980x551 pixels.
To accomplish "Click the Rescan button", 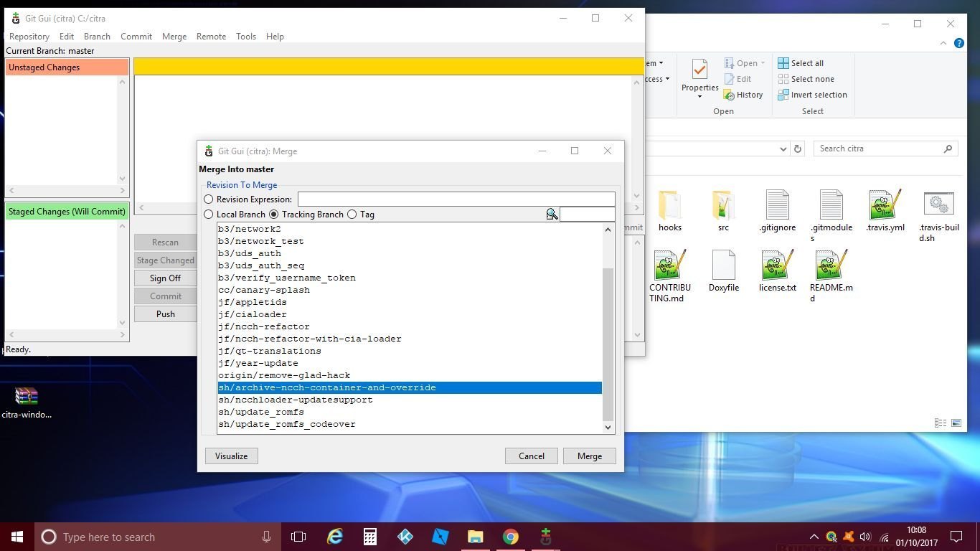I will 165,242.
